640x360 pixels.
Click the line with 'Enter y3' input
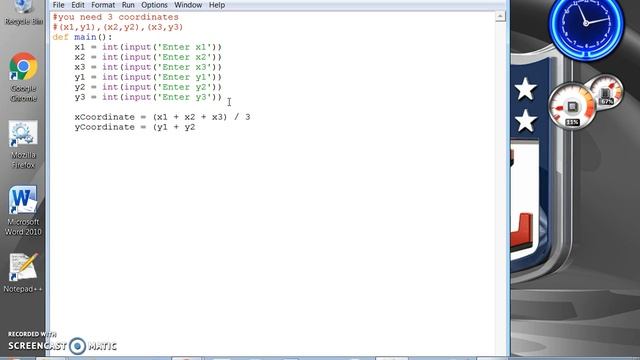coord(148,97)
